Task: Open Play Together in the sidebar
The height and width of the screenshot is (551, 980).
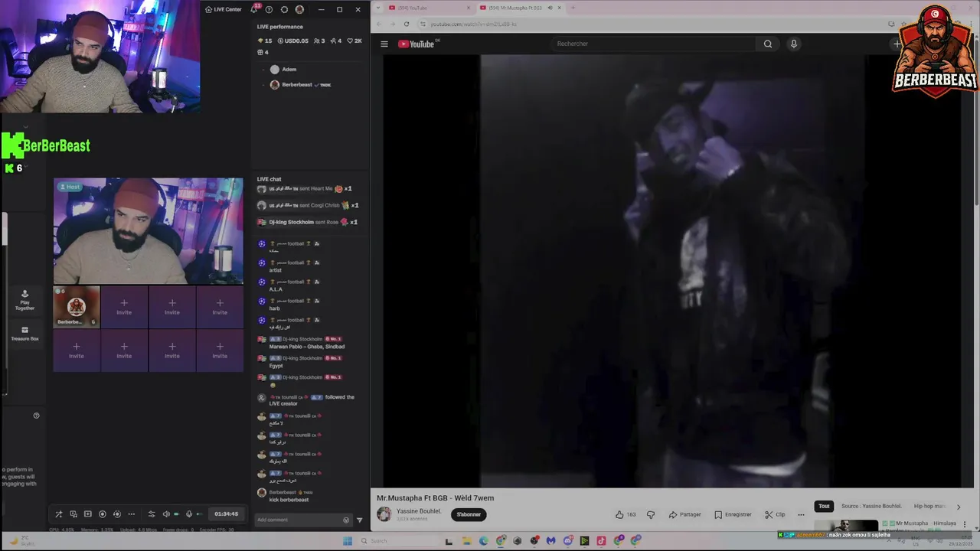Action: point(24,300)
